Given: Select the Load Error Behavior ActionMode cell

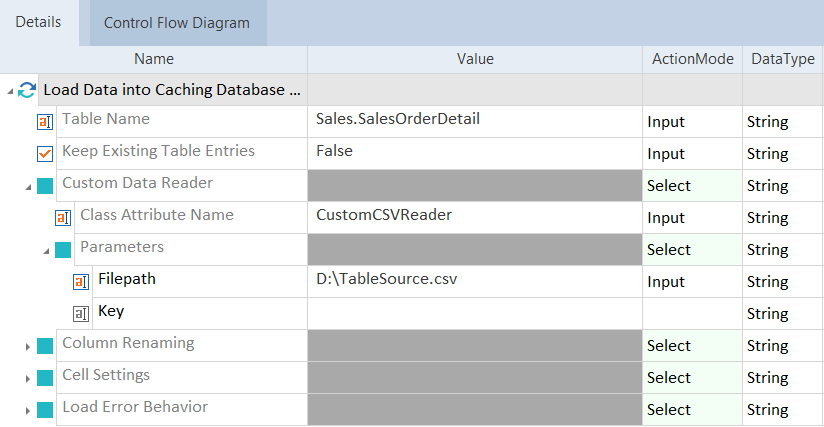Looking at the screenshot, I should [692, 410].
